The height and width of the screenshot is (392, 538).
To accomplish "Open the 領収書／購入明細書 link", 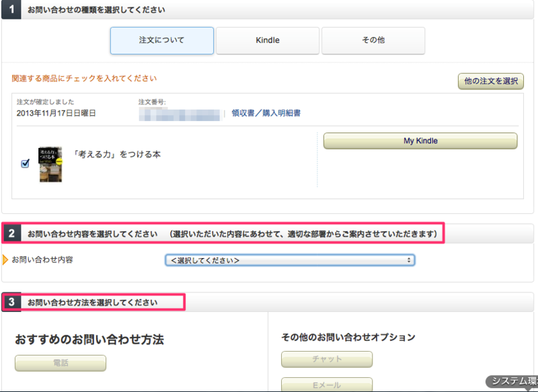I will (266, 113).
